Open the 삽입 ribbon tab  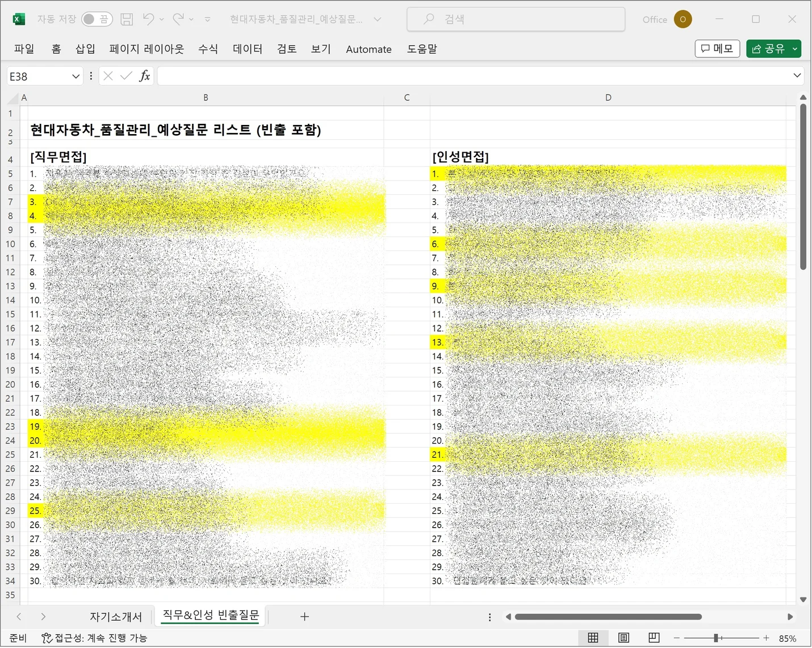85,49
